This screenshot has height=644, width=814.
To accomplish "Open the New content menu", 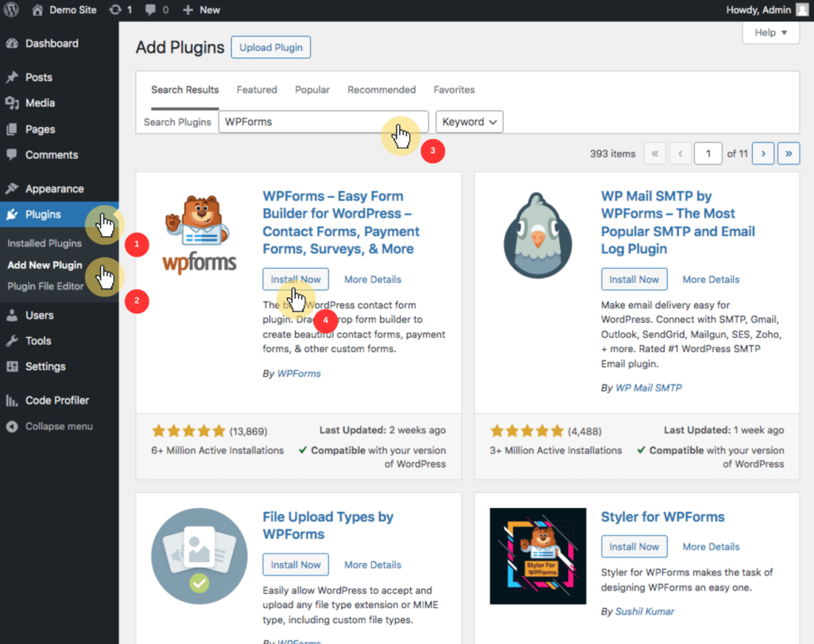I will coord(201,10).
